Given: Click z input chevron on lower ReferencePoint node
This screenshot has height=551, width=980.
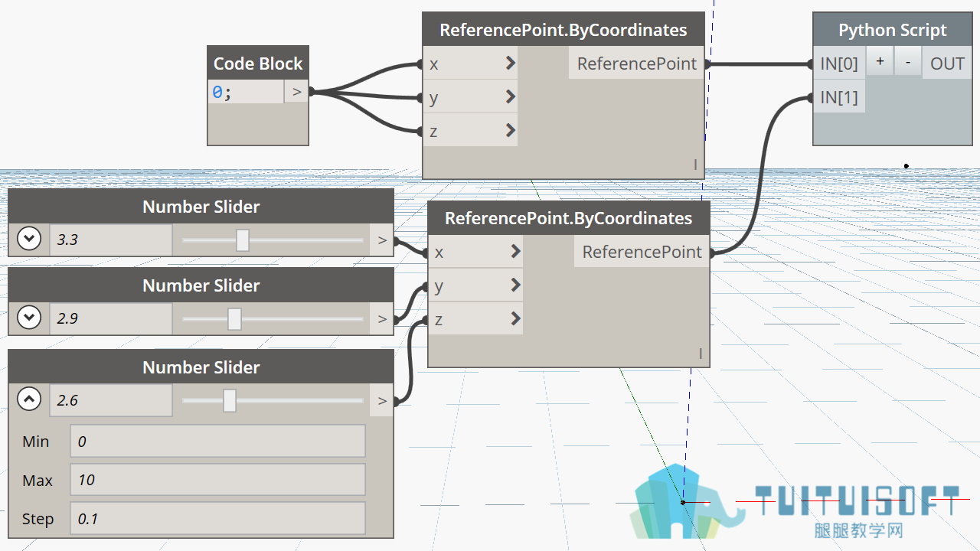Looking at the screenshot, I should click(x=515, y=319).
